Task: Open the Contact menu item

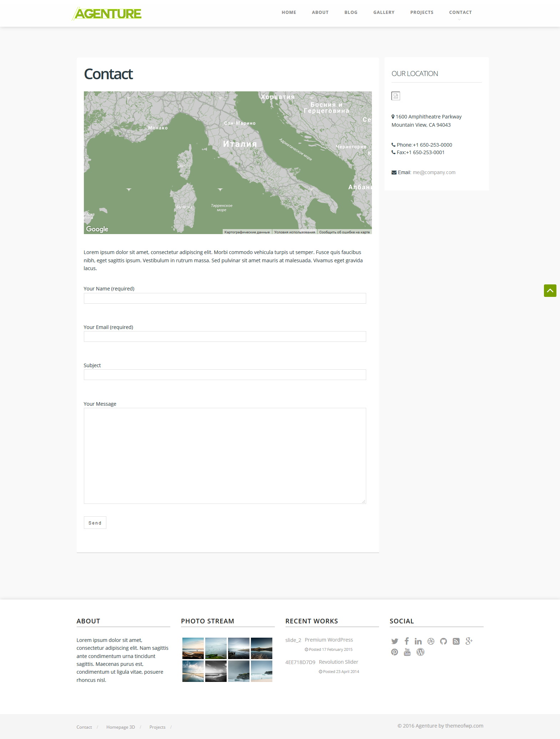Action: pyautogui.click(x=460, y=12)
